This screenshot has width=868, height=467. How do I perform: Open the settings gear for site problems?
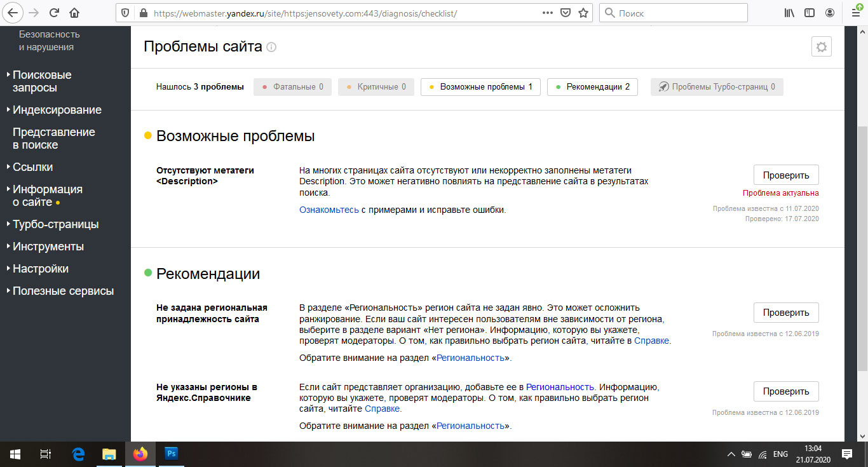point(822,47)
